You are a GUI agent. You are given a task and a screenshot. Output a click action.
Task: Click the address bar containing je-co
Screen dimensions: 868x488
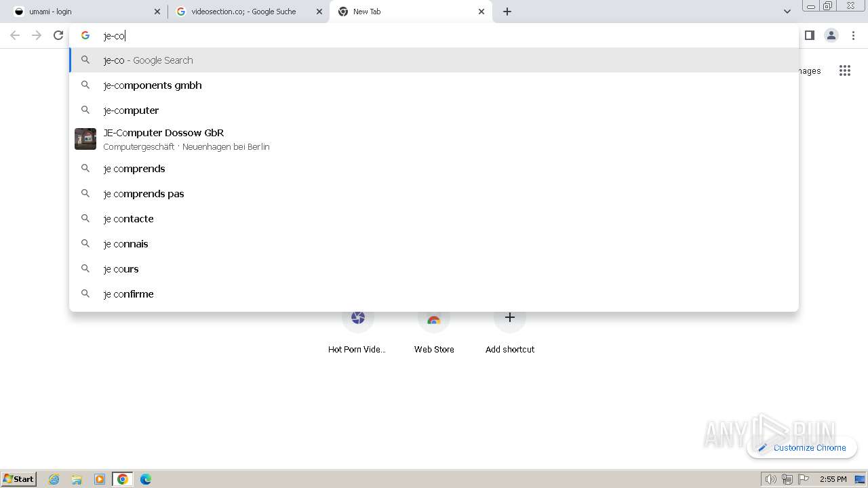point(434,35)
